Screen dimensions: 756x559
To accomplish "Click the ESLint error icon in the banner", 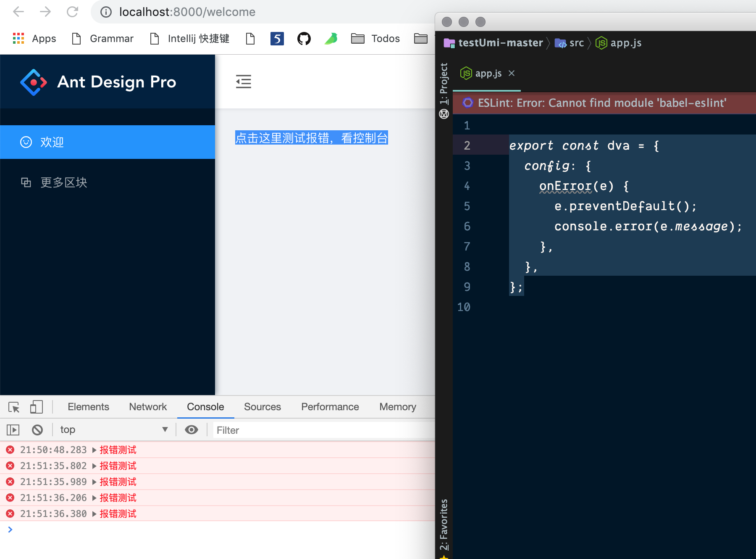I will [x=468, y=103].
